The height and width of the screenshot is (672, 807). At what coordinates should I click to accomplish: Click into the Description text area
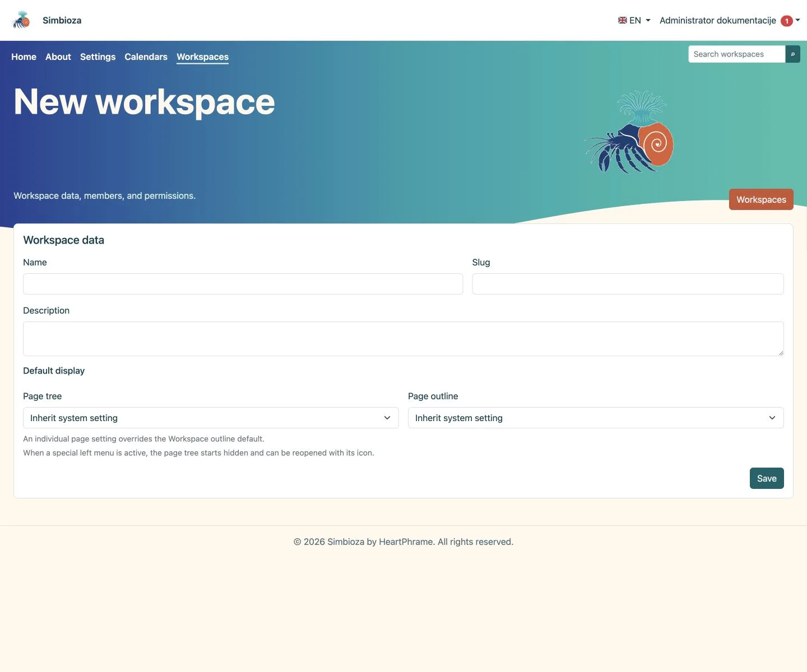click(x=403, y=339)
